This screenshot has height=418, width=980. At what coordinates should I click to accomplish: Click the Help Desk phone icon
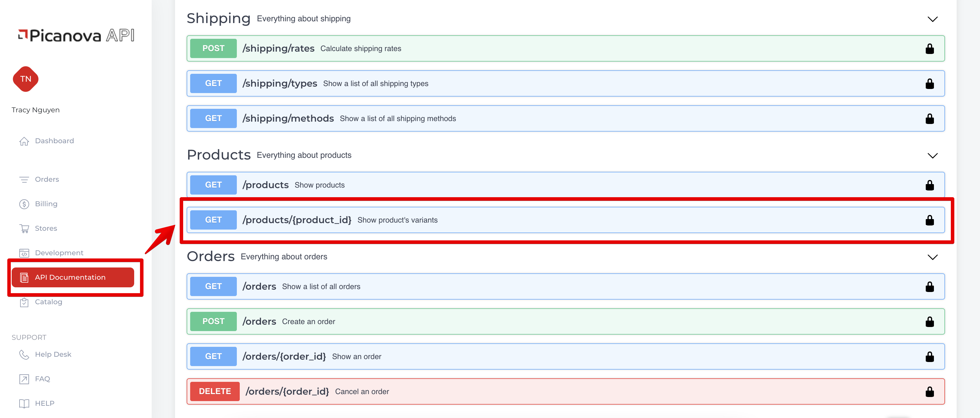click(24, 354)
